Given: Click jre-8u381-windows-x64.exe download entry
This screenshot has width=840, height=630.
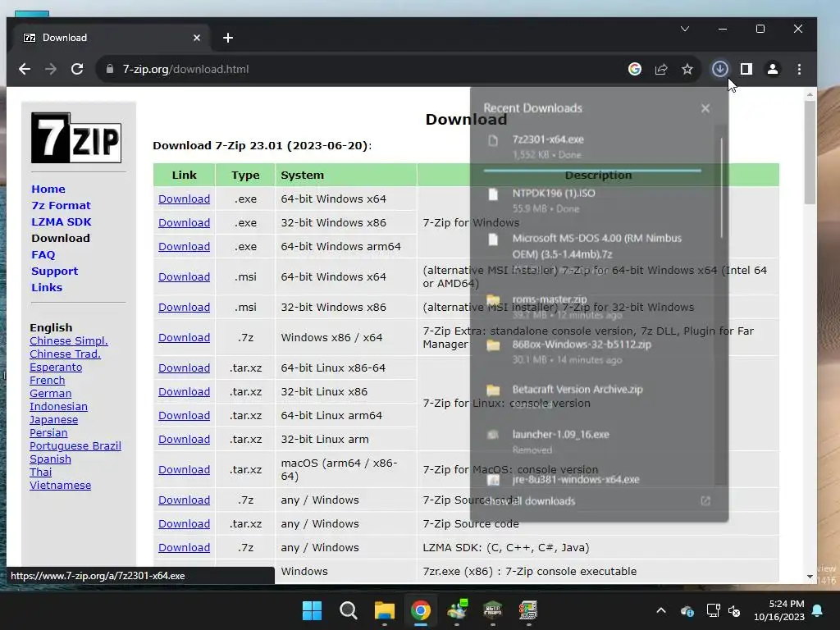Looking at the screenshot, I should [x=592, y=479].
